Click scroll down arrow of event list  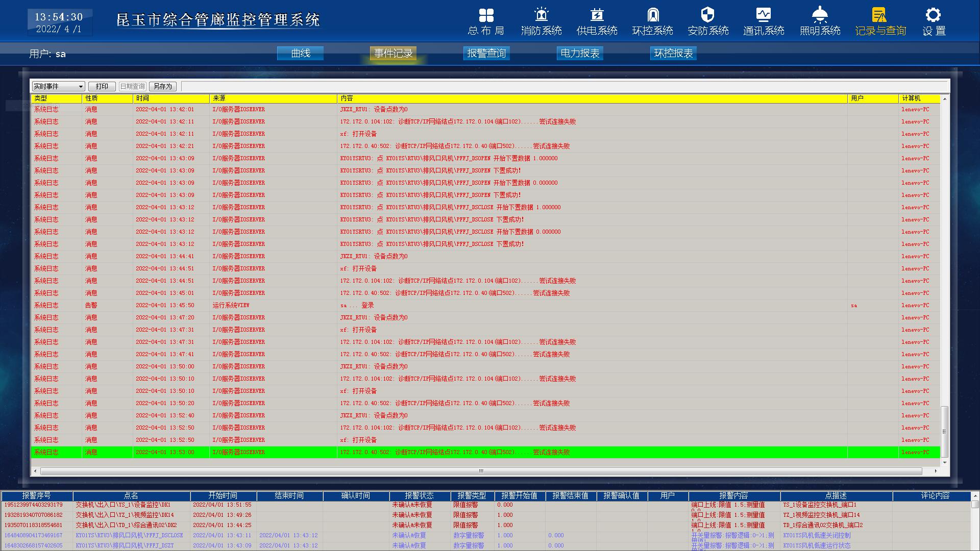point(945,462)
